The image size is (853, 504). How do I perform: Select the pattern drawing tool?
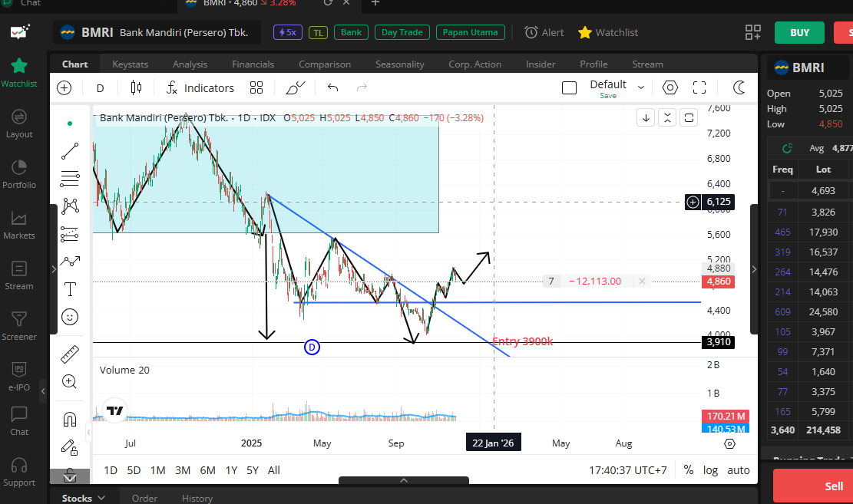coord(70,206)
